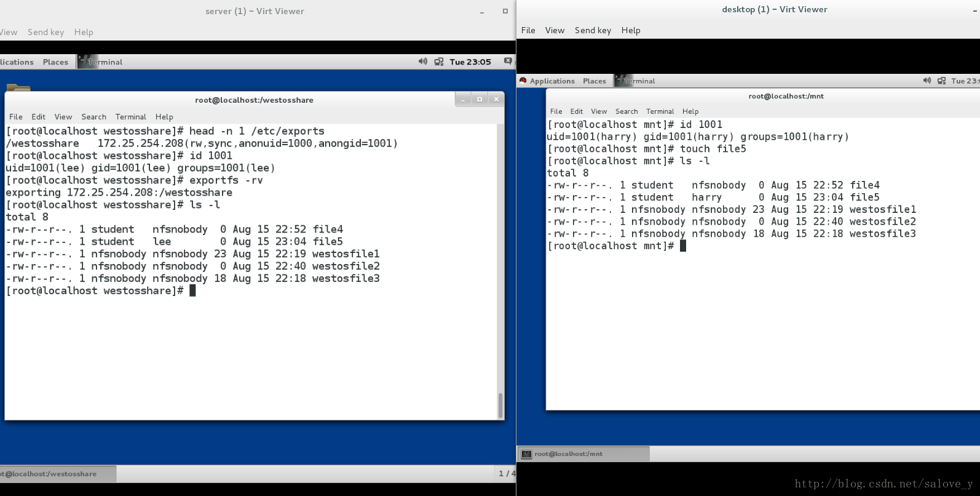Close the westosshare terminal window
The width and height of the screenshot is (980, 496).
tap(496, 100)
